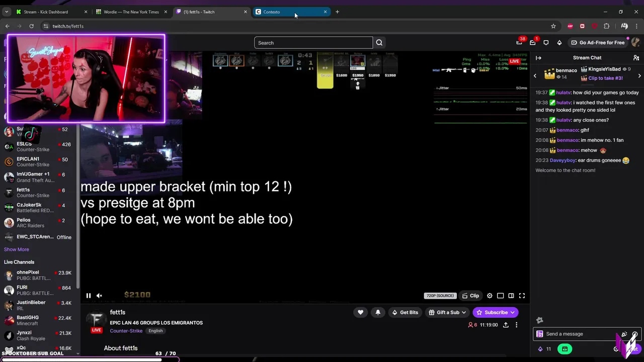Expand the Subscribe dropdown button
The height and width of the screenshot is (362, 644).
[x=513, y=313]
